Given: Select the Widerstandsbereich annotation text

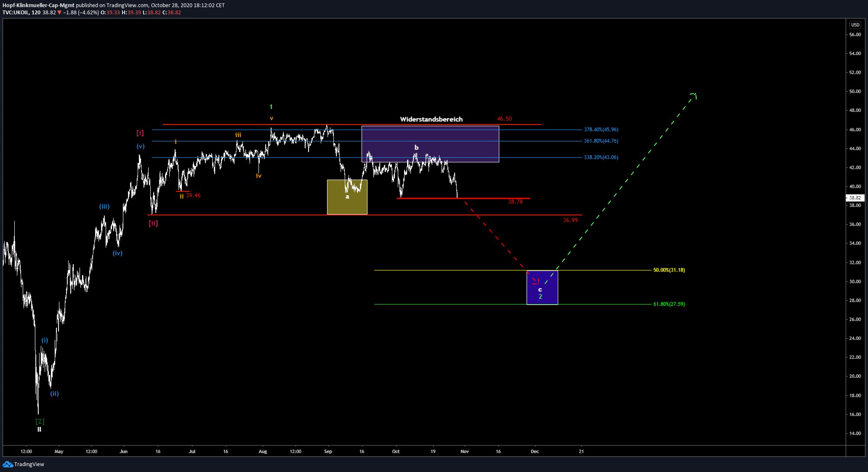Looking at the screenshot, I should point(431,119).
